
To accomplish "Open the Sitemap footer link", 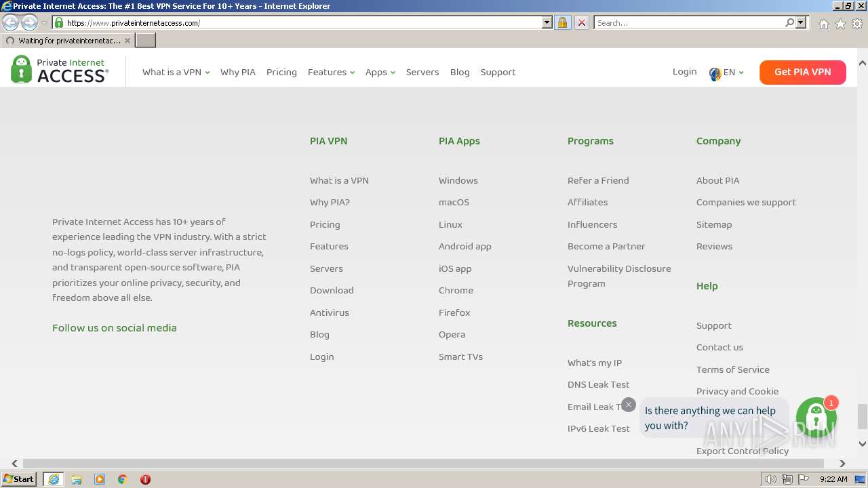I will 714,224.
